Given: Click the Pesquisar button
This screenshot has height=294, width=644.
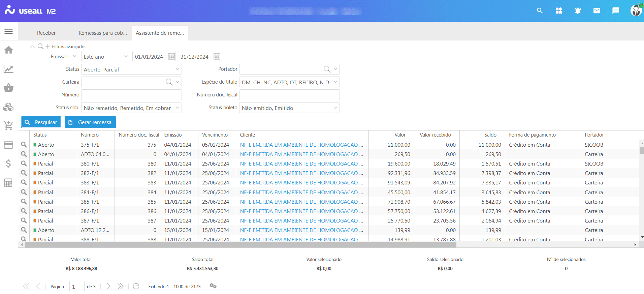Looking at the screenshot, I should click(x=41, y=122).
